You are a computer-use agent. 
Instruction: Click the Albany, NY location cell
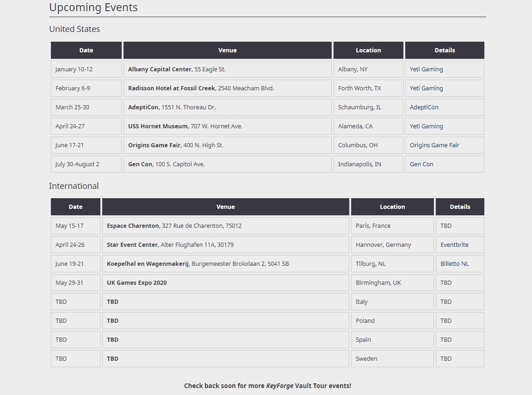pyautogui.click(x=368, y=69)
